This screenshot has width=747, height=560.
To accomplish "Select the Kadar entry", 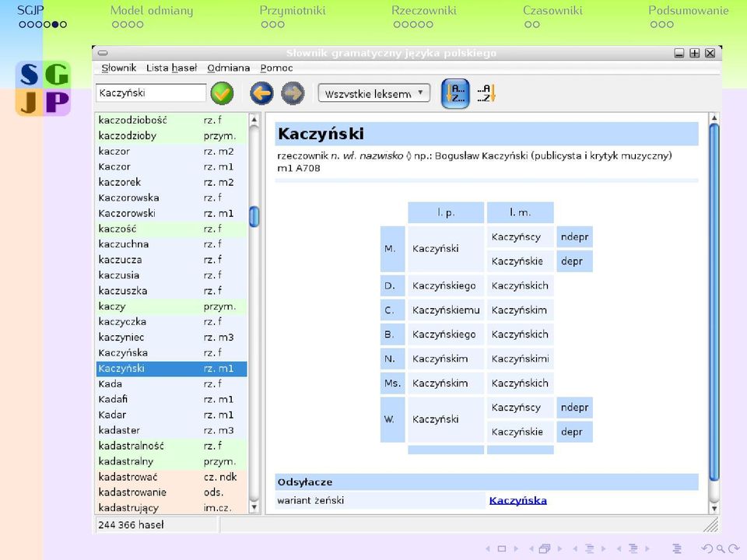I will point(171,415).
